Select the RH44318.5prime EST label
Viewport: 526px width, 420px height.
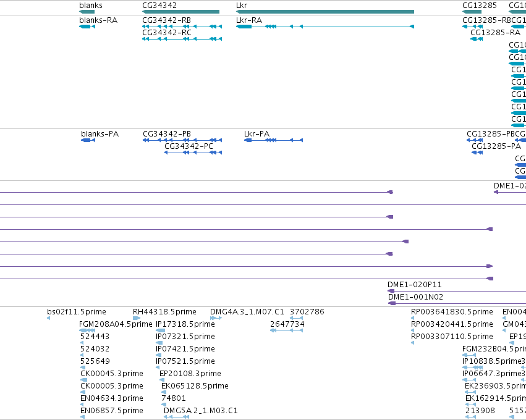coord(164,312)
